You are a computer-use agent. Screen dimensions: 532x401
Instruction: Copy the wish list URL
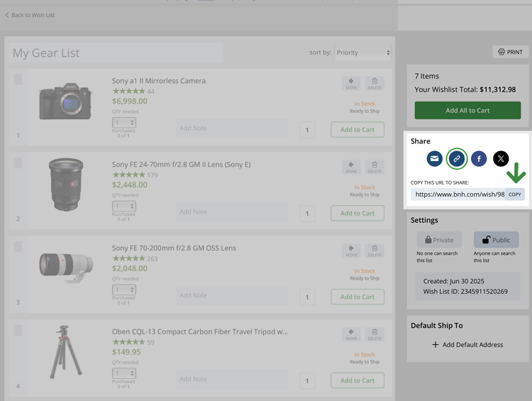tap(515, 194)
